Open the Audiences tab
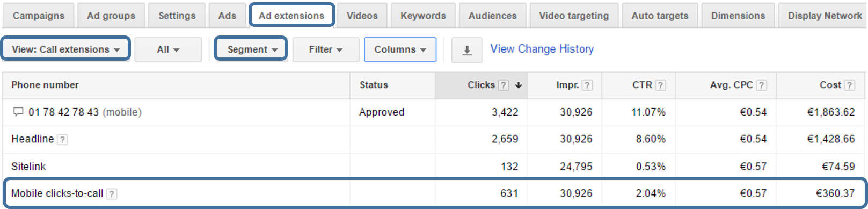Viewport: 868px width, 209px height. [x=492, y=16]
